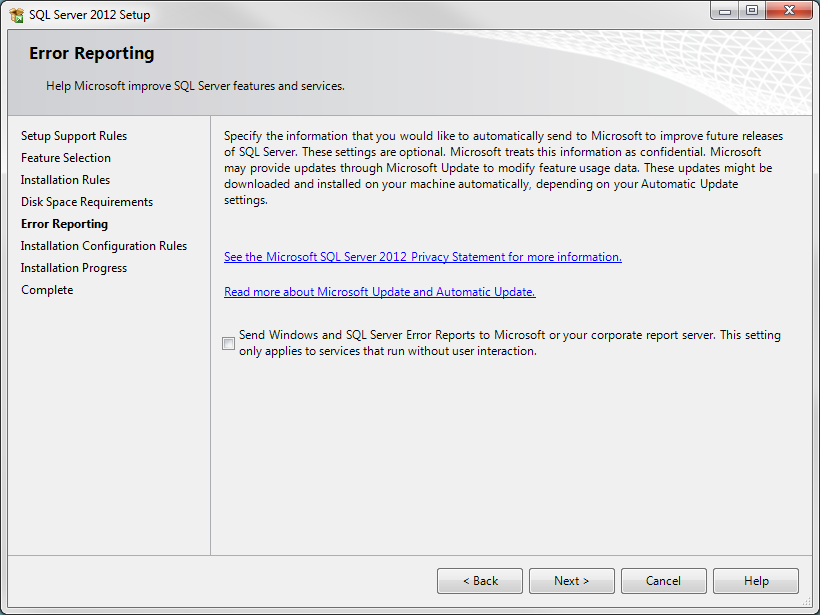Go back with the Back button
Viewport: 820px width, 615px height.
coord(480,581)
